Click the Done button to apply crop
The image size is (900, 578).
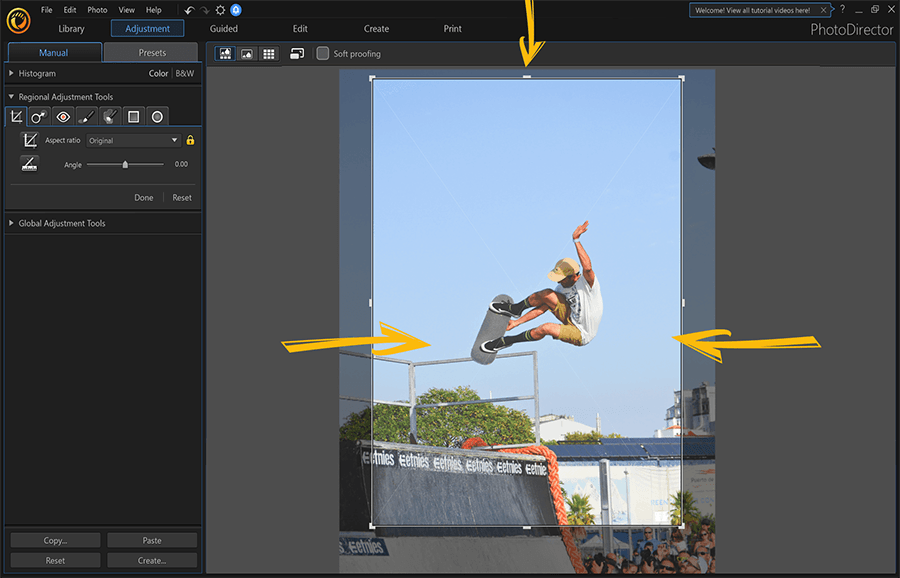pos(143,197)
